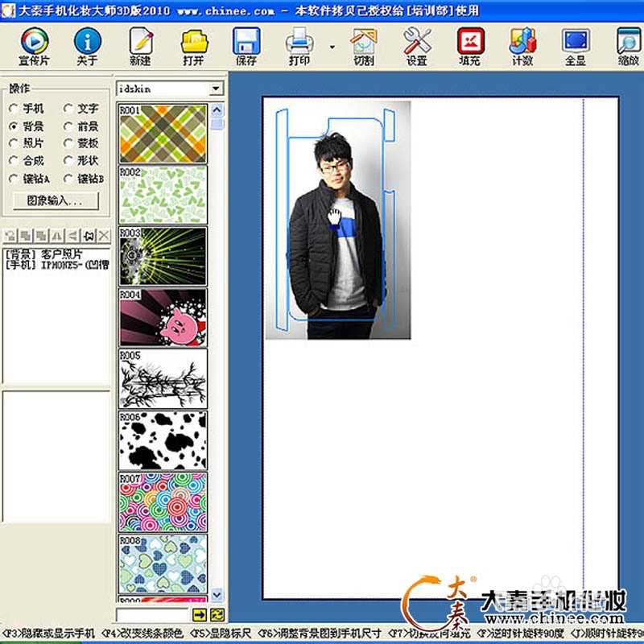
Task: Play the 宣传片 promo video
Action: pos(35,47)
